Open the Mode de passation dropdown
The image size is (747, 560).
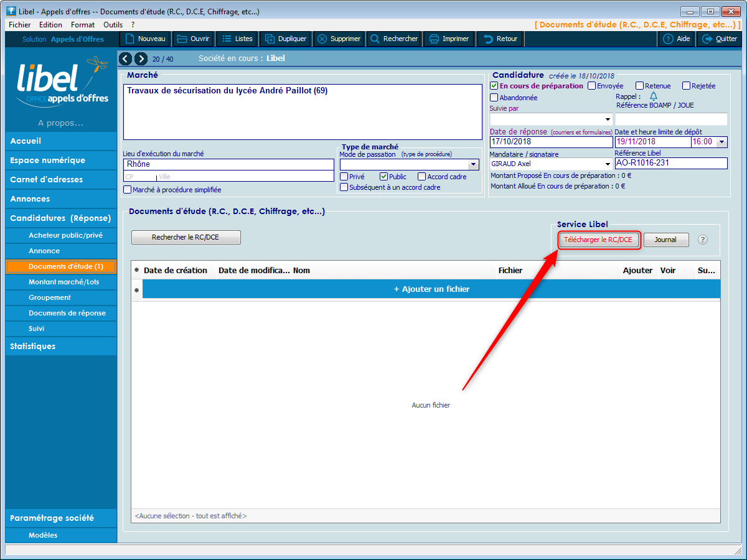pyautogui.click(x=474, y=165)
